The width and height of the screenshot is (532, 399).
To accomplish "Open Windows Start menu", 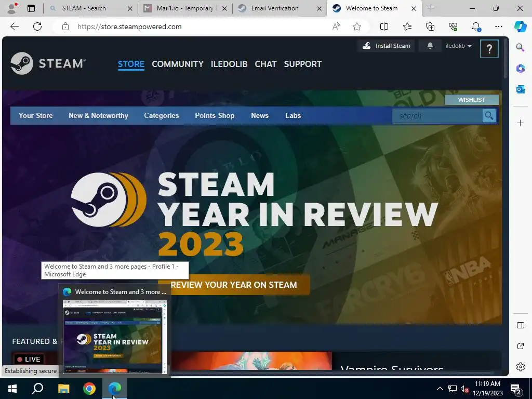I will tap(12, 389).
